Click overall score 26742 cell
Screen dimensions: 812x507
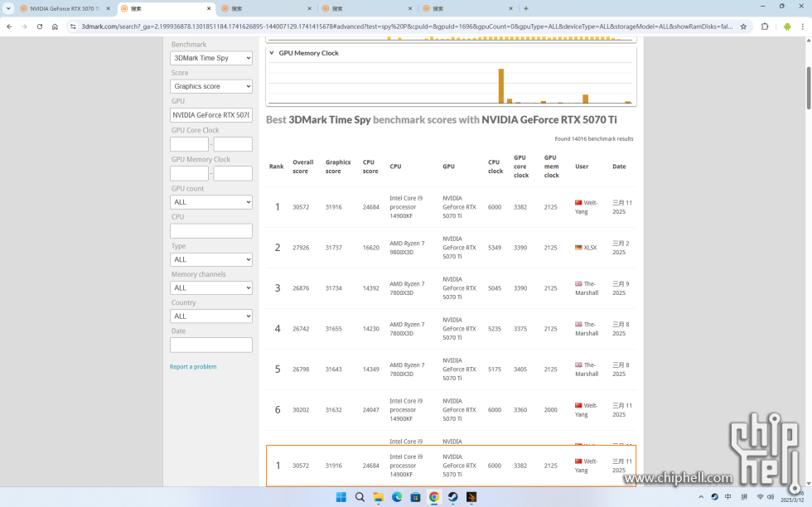(301, 329)
